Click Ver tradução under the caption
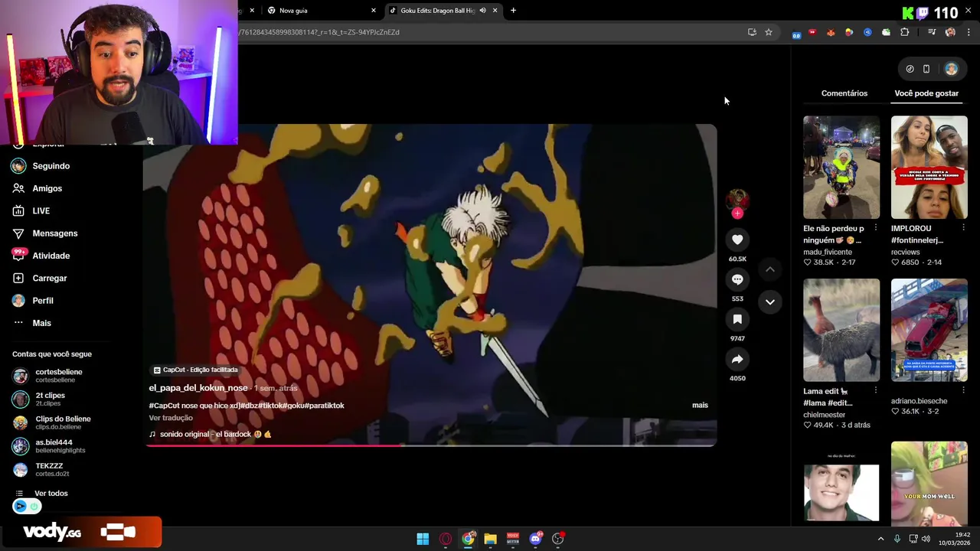This screenshot has width=980, height=551. [171, 418]
